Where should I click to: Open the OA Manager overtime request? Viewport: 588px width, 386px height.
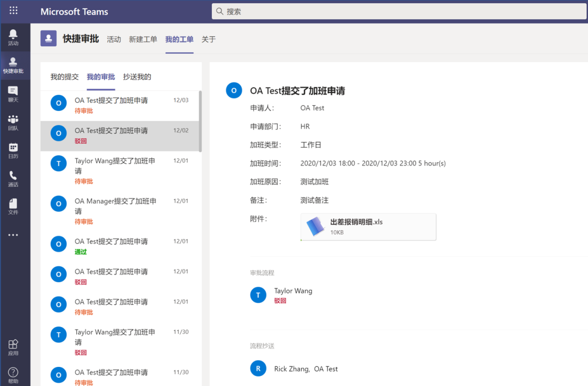pos(119,212)
